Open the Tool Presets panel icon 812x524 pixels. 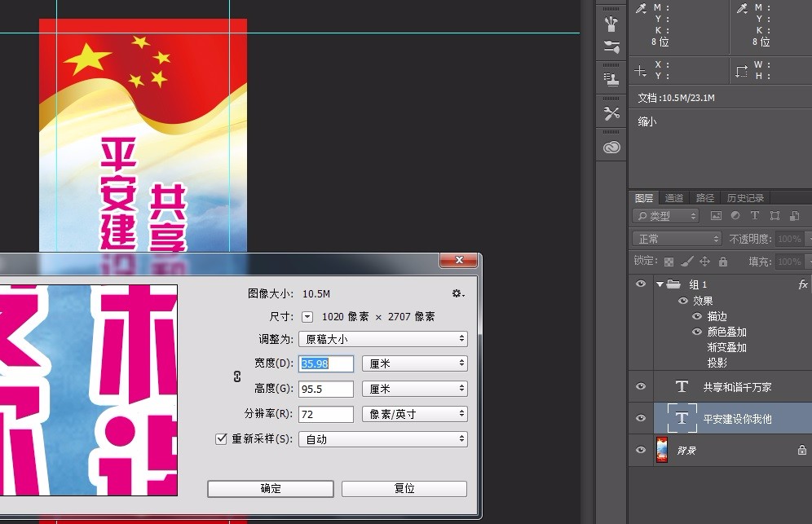[x=611, y=113]
